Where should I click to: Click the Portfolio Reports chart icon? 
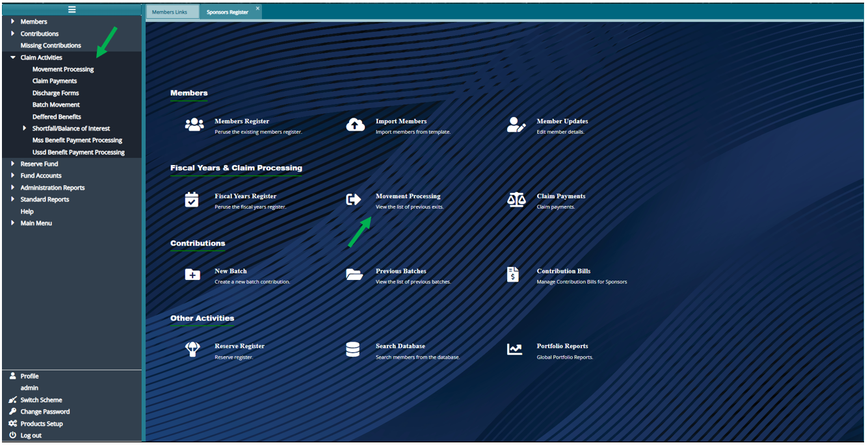[x=514, y=350]
